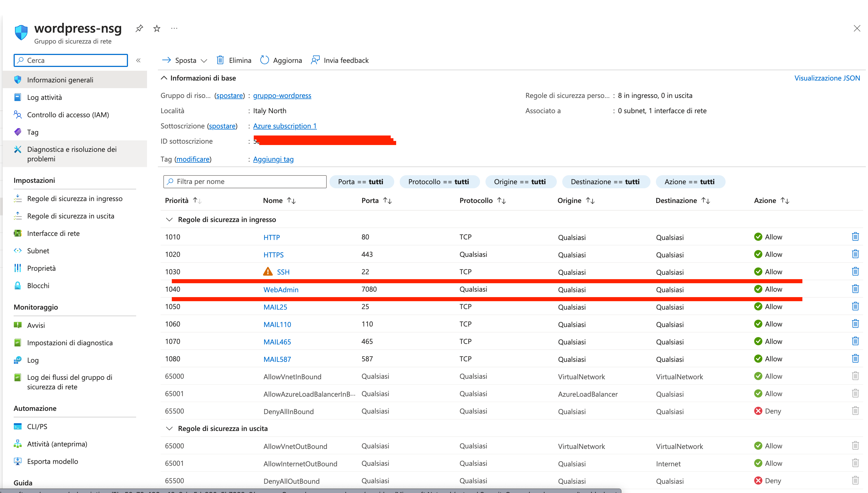Open the Protocollo == tutti filter

tap(439, 181)
